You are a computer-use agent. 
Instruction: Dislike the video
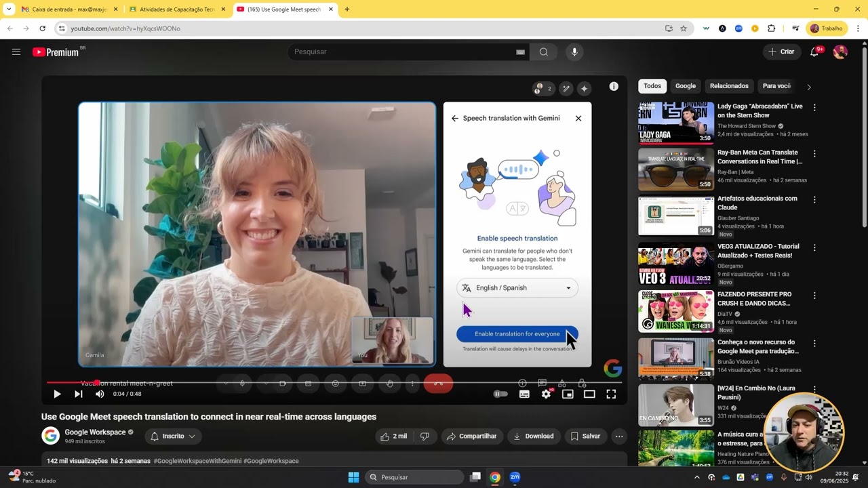pyautogui.click(x=425, y=436)
